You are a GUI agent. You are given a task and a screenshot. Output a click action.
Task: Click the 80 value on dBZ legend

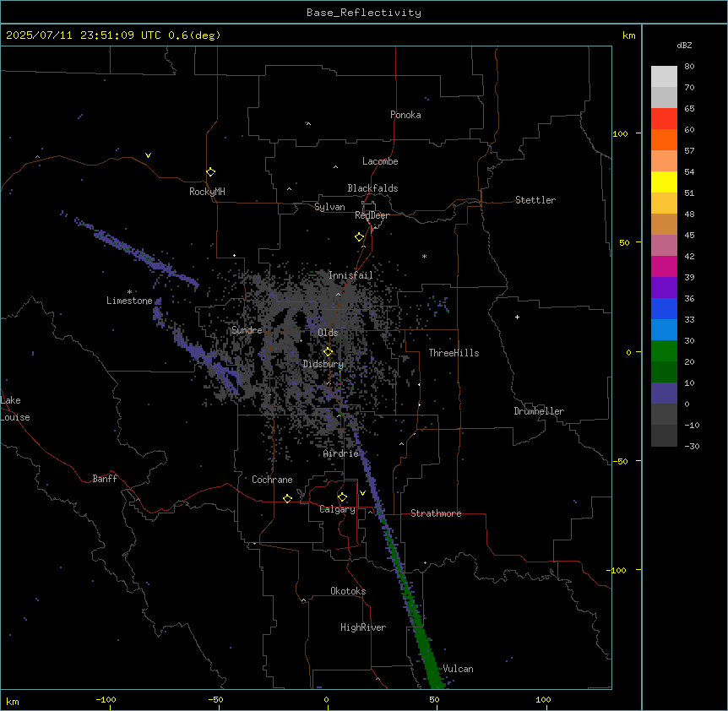689,67
